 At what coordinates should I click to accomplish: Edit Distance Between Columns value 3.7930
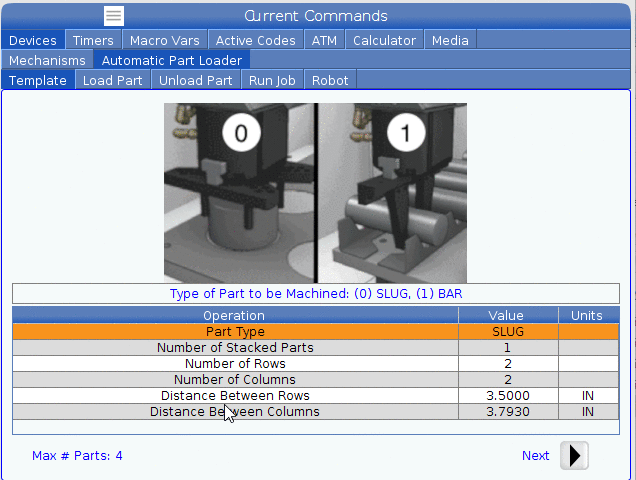coord(507,411)
